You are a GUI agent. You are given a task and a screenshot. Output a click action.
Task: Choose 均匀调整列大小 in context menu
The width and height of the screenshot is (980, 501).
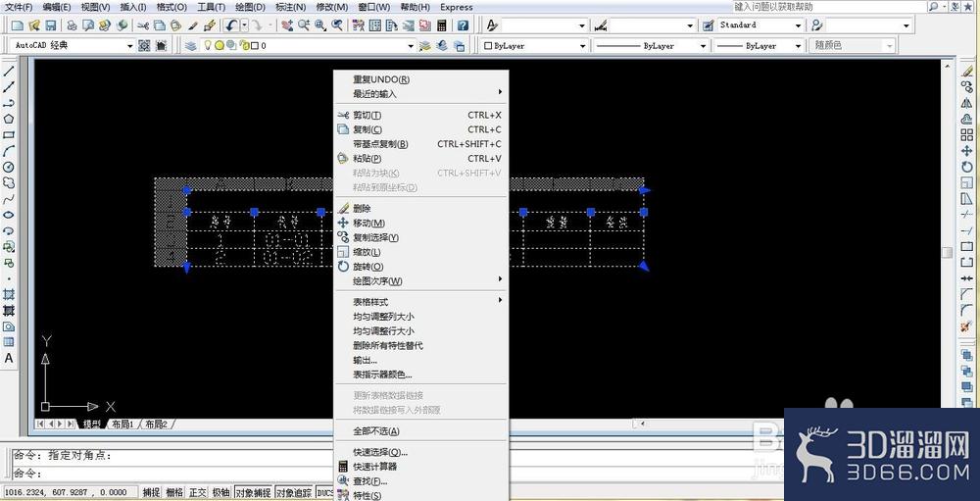pos(421,317)
